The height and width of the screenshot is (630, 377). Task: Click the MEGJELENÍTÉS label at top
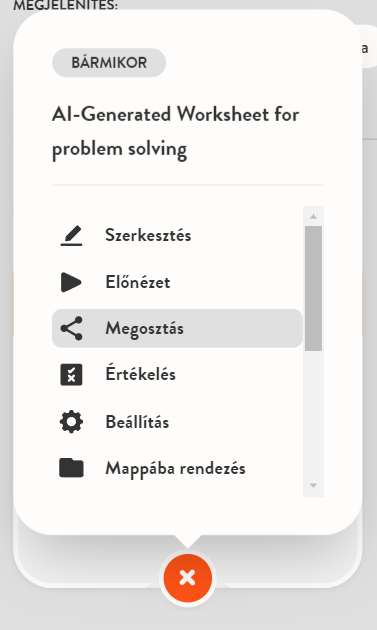tap(66, 6)
